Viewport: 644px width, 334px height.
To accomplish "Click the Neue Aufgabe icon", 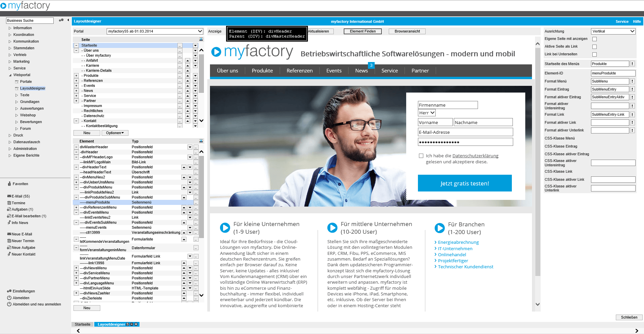I will coord(9,247).
